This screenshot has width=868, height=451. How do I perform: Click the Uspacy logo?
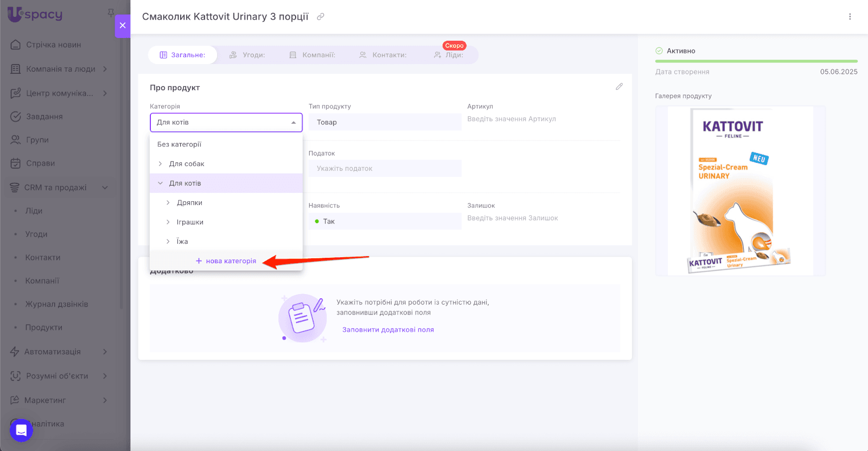[35, 14]
